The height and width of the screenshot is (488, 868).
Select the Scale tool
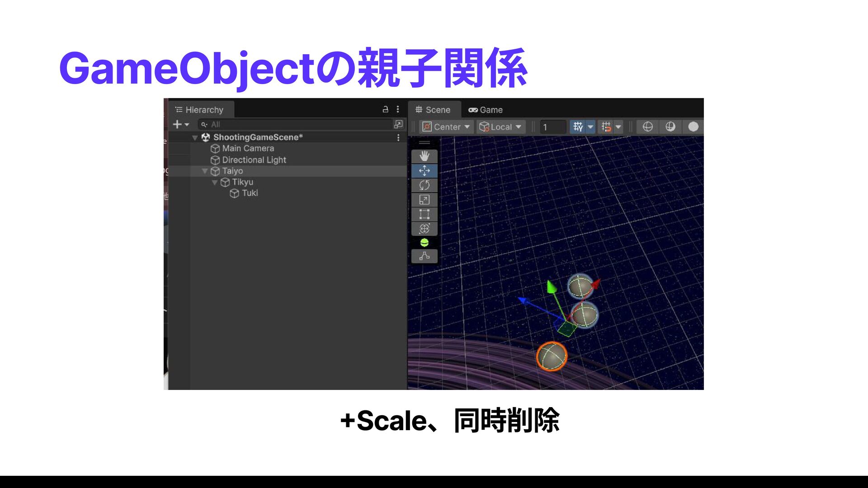(x=424, y=200)
